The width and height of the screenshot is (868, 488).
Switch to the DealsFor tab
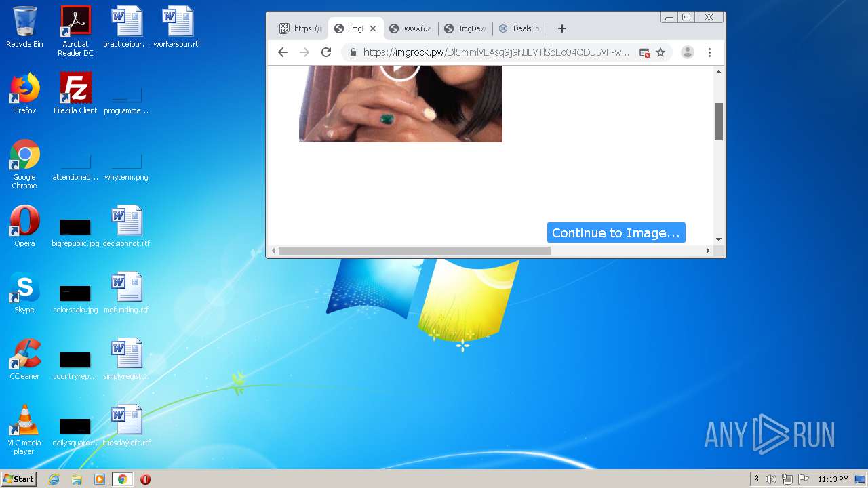520,28
